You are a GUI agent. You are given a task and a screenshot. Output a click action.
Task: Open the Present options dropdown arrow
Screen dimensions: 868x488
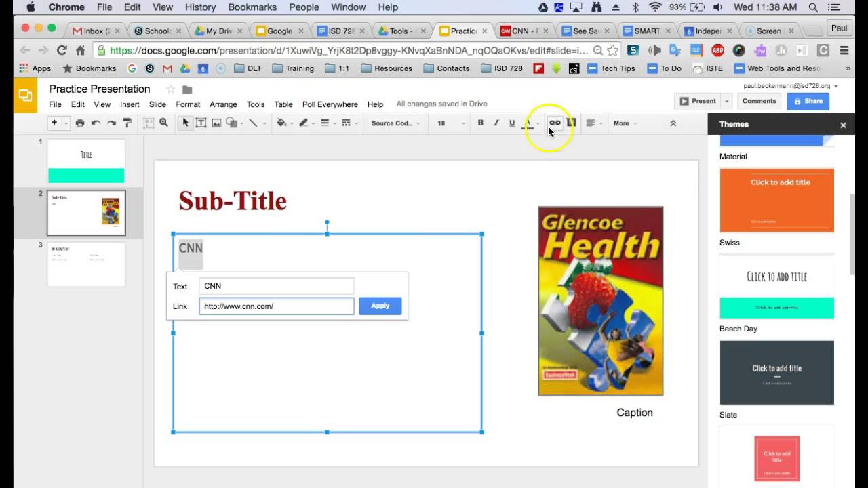(x=726, y=101)
